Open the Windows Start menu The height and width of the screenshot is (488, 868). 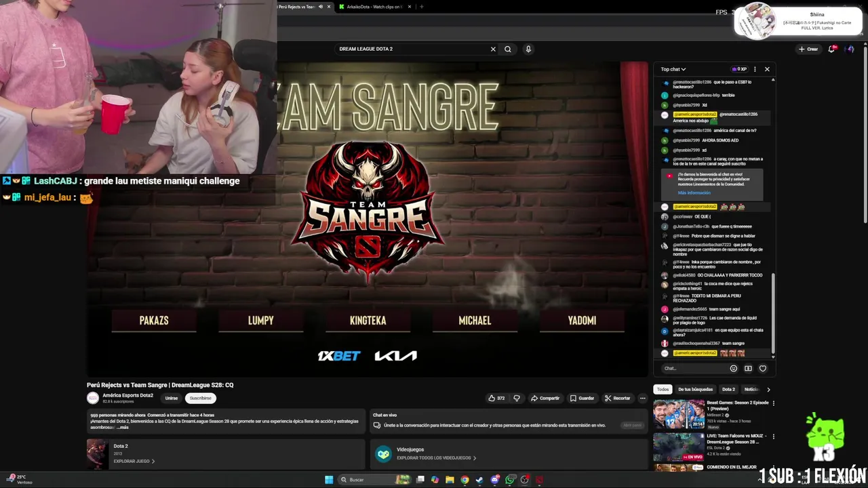(329, 480)
